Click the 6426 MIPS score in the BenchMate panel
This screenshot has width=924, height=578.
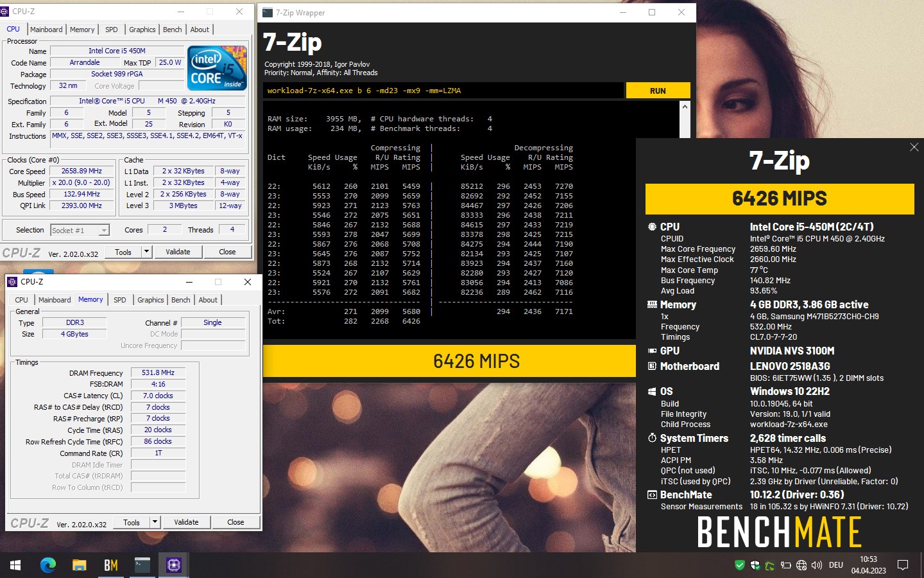pyautogui.click(x=780, y=198)
